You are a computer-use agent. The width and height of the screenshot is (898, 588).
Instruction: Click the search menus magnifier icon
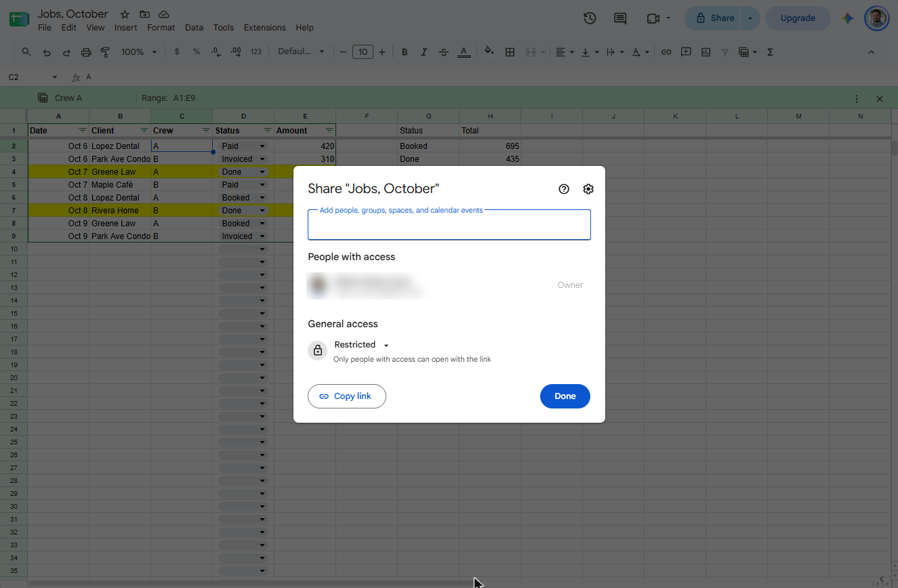(26, 52)
